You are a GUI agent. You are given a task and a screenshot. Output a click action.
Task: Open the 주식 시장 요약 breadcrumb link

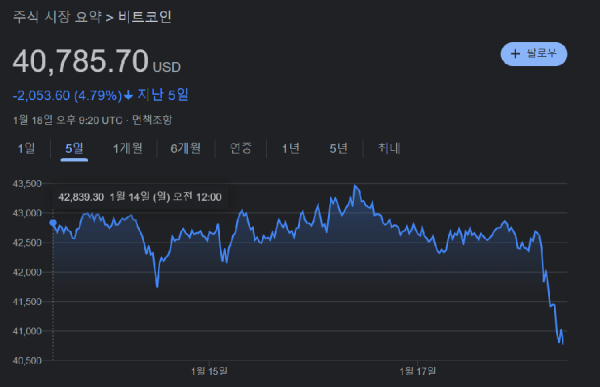coord(57,17)
